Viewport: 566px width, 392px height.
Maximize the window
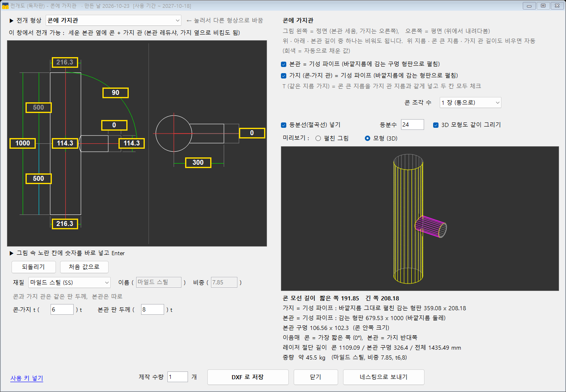543,6
